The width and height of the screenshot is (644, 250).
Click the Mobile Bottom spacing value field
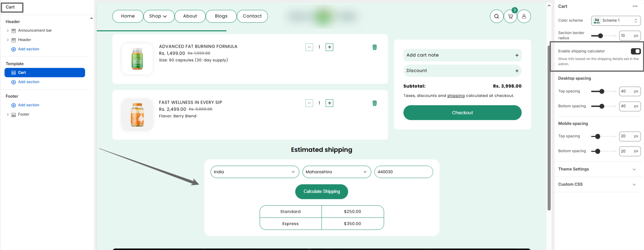630,151
